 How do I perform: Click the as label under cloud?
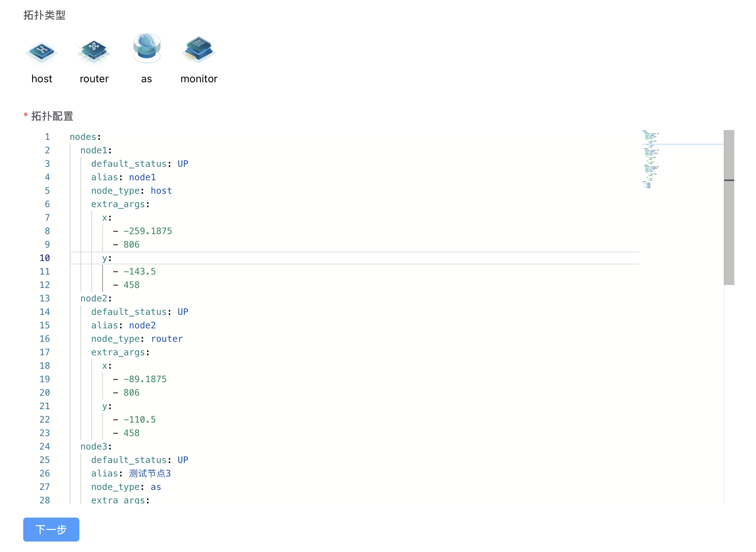point(146,79)
